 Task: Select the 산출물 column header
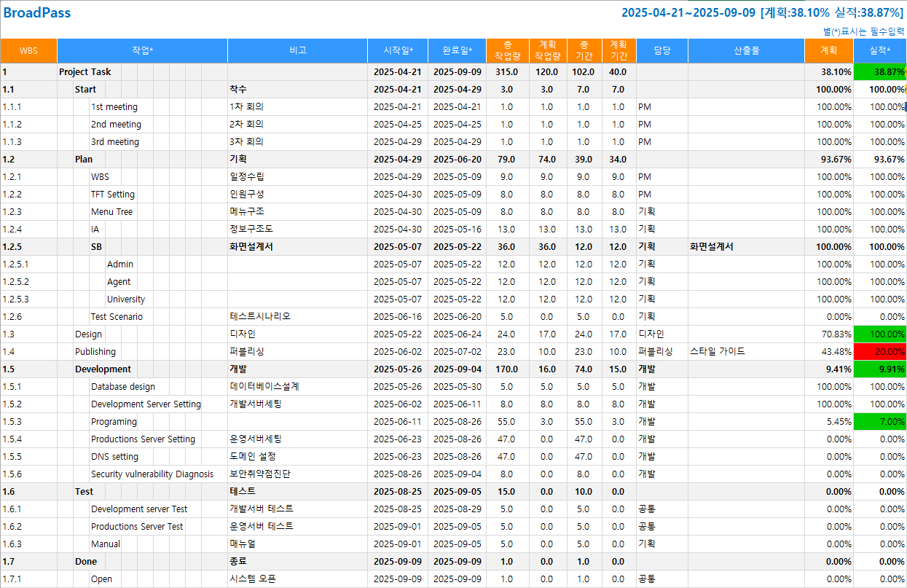click(746, 51)
